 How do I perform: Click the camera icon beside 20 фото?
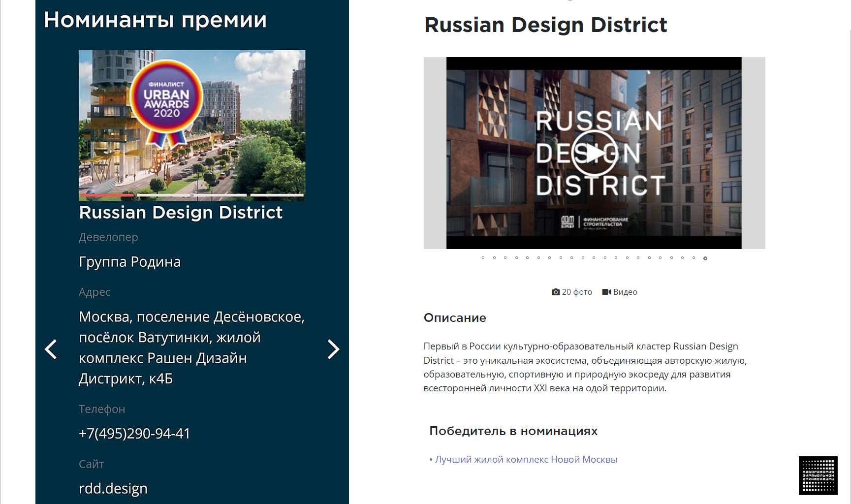click(556, 292)
